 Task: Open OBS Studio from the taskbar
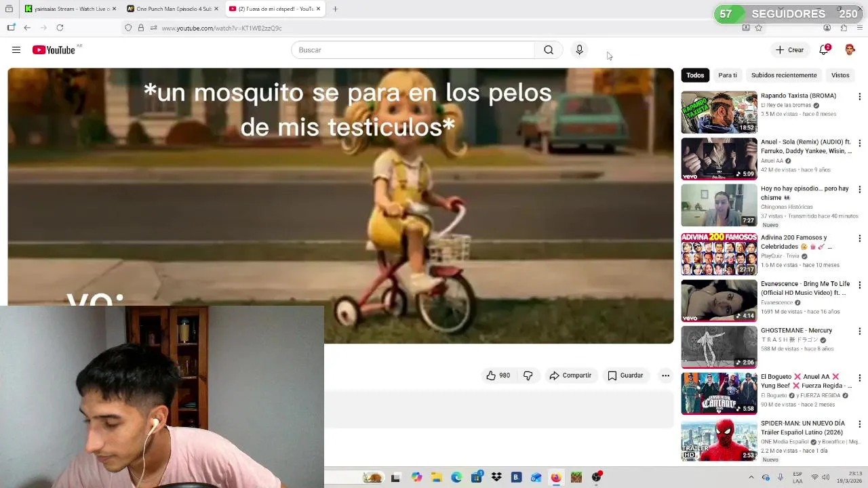point(596,477)
